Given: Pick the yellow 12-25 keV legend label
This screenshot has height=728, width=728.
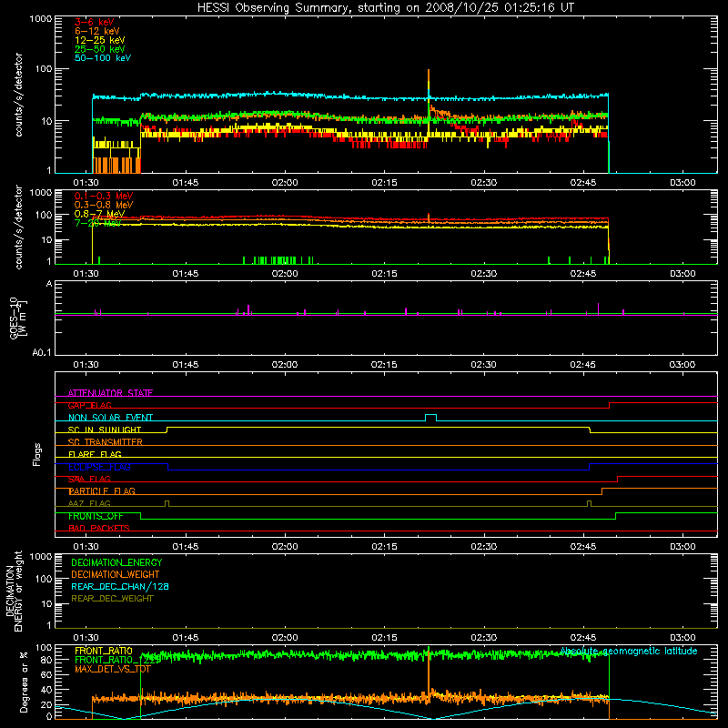Looking at the screenshot, I should pos(100,40).
